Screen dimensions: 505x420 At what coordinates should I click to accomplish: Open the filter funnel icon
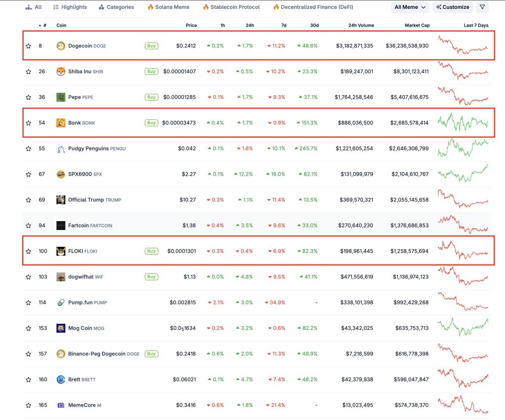coord(482,7)
